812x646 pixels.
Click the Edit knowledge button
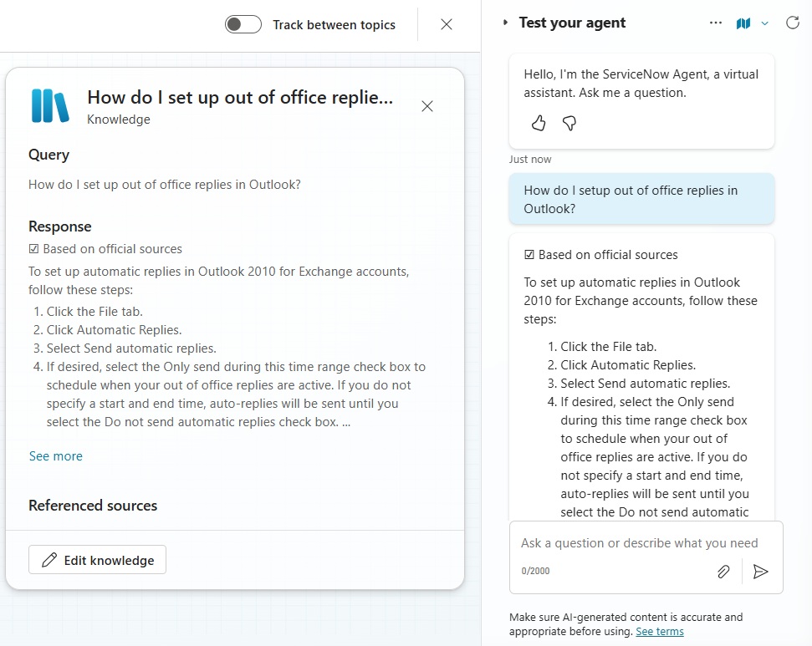97,560
